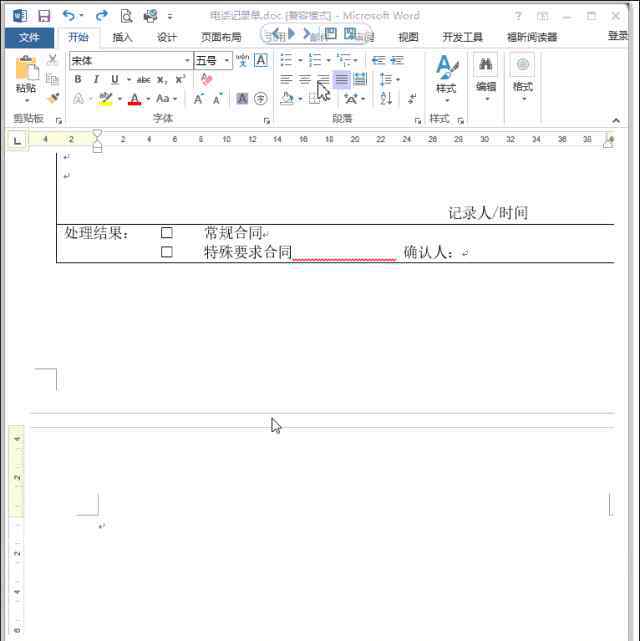The height and width of the screenshot is (641, 640).
Task: Switch to the Design tab
Action: (167, 37)
